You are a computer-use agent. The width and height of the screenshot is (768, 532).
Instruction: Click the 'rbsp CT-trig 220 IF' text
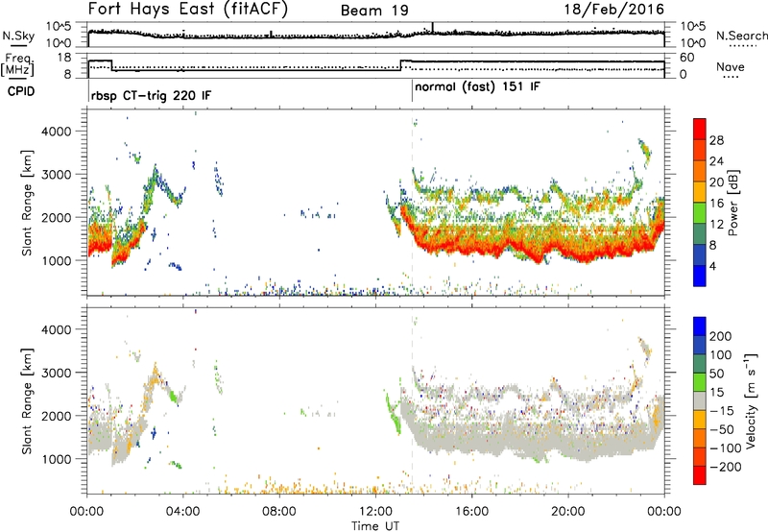(x=151, y=95)
